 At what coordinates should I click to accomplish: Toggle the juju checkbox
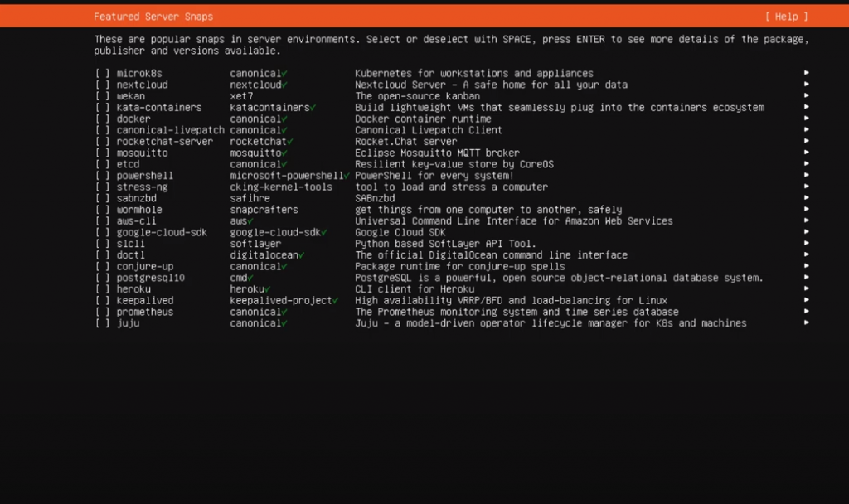click(x=102, y=323)
